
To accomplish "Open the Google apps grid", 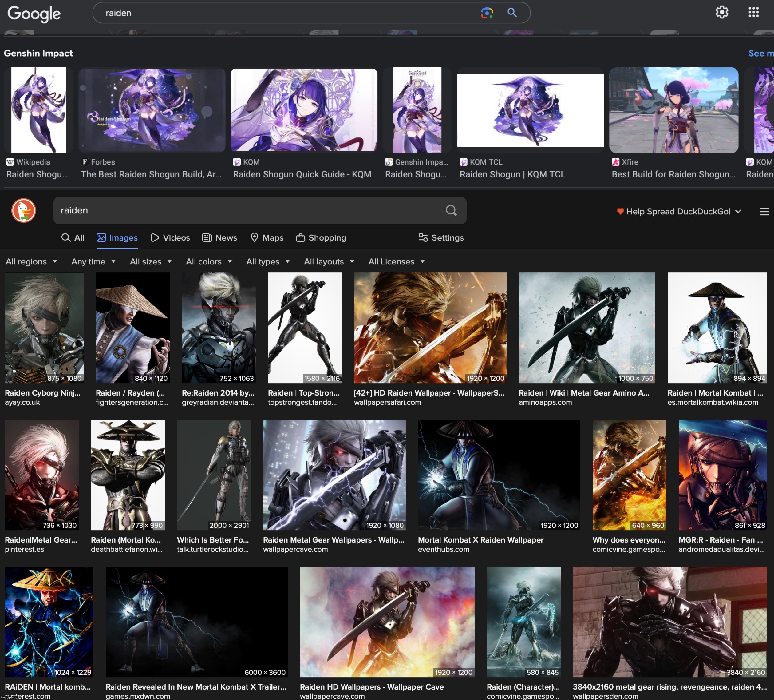I will point(753,12).
